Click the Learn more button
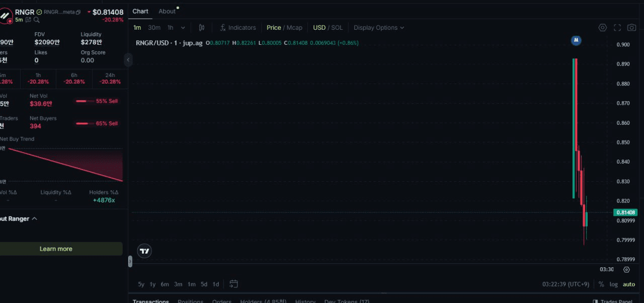This screenshot has height=303, width=644. coord(56,249)
